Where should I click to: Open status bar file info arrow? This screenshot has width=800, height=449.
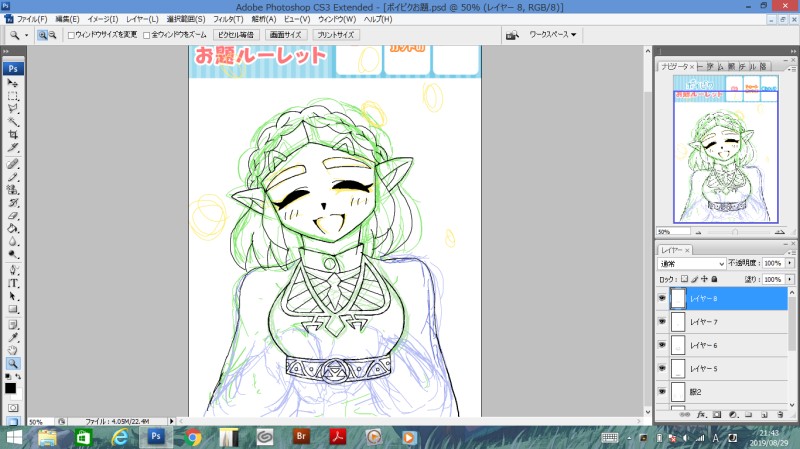[x=171, y=421]
